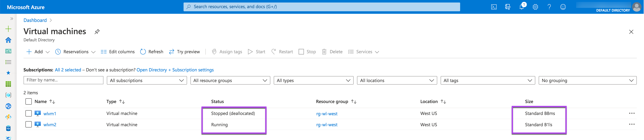
Task: Open rg-wl-west link in wlvm2 row
Action: (x=327, y=124)
